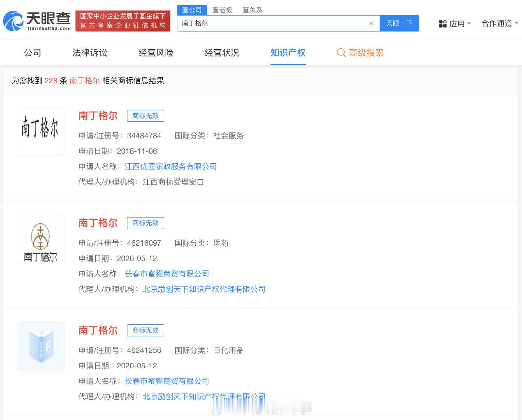This screenshot has height=420, width=522.
Task: Open 南丁格尔 title for registration 46216097
Action: [x=98, y=223]
